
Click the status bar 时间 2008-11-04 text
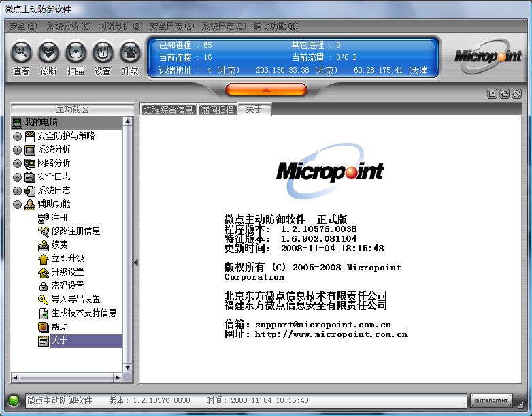tap(257, 401)
